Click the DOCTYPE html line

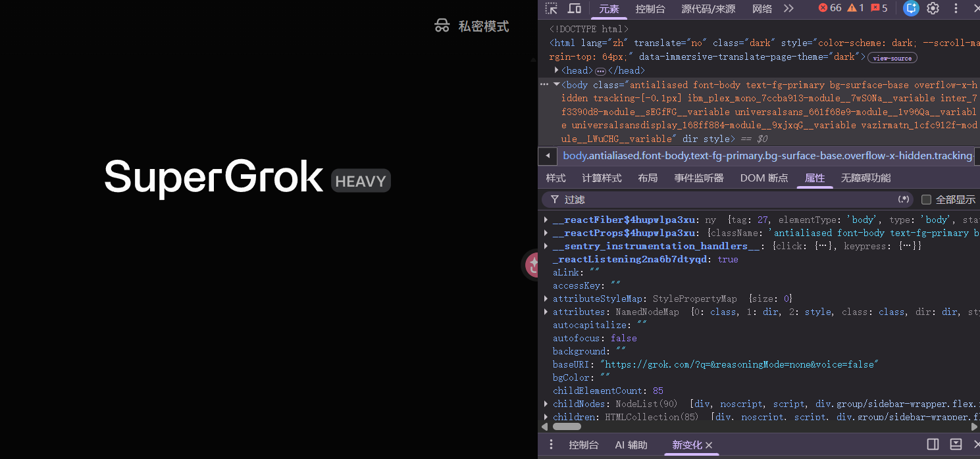tap(589, 29)
